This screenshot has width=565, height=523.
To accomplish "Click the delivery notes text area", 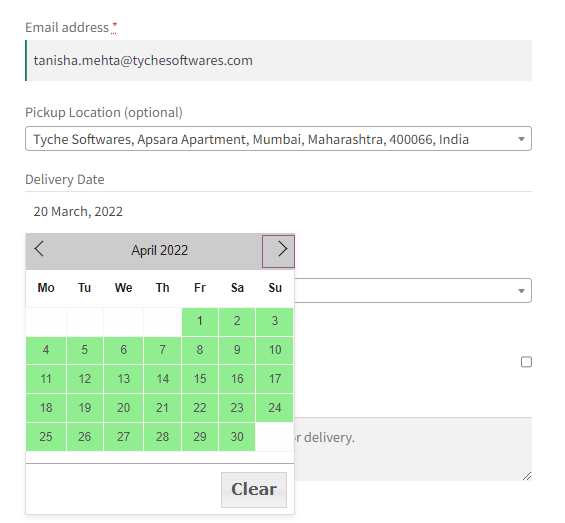I will (x=413, y=449).
